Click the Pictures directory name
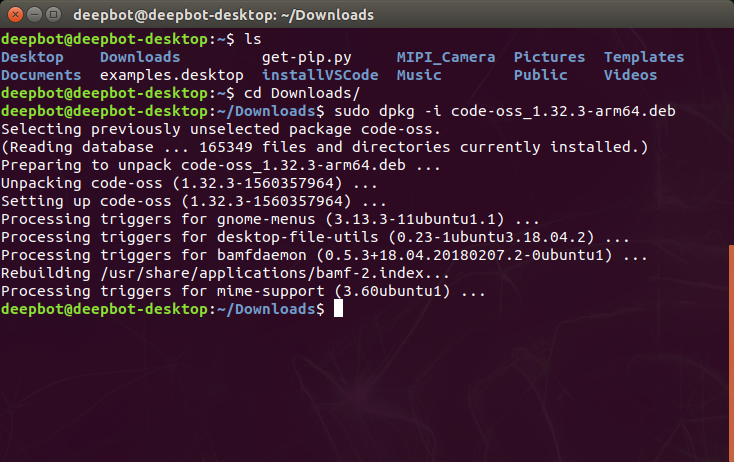734x462 pixels. click(549, 57)
